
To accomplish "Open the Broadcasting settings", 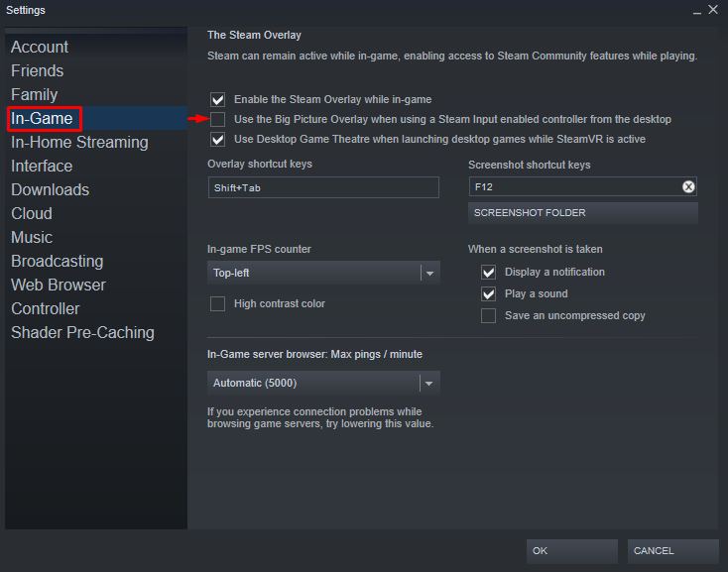I will click(57, 261).
